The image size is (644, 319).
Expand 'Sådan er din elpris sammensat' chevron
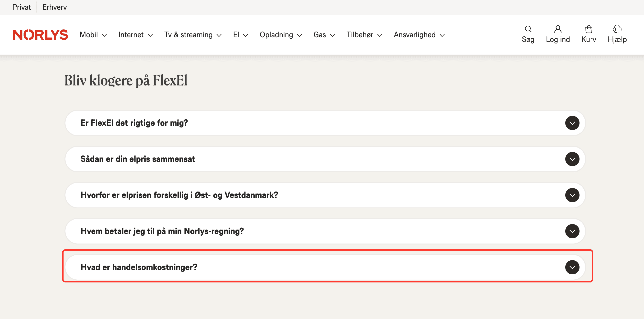(x=572, y=159)
